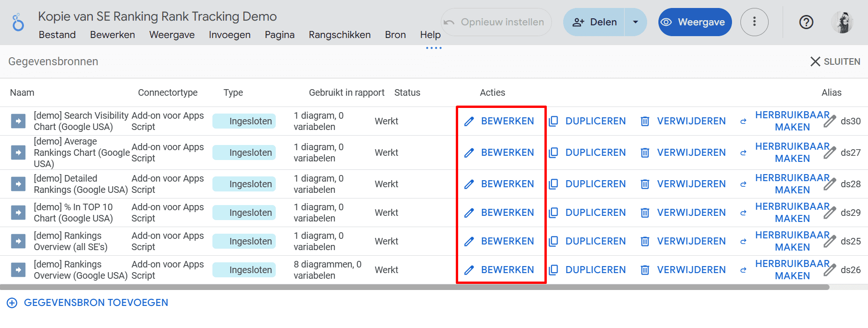Screen dimensions: 868x328
Task: Click the horizontal scrollbar below the table
Action: coord(415,287)
